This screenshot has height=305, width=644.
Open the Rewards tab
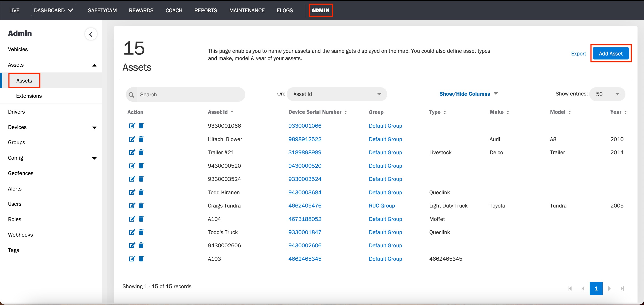click(x=141, y=10)
